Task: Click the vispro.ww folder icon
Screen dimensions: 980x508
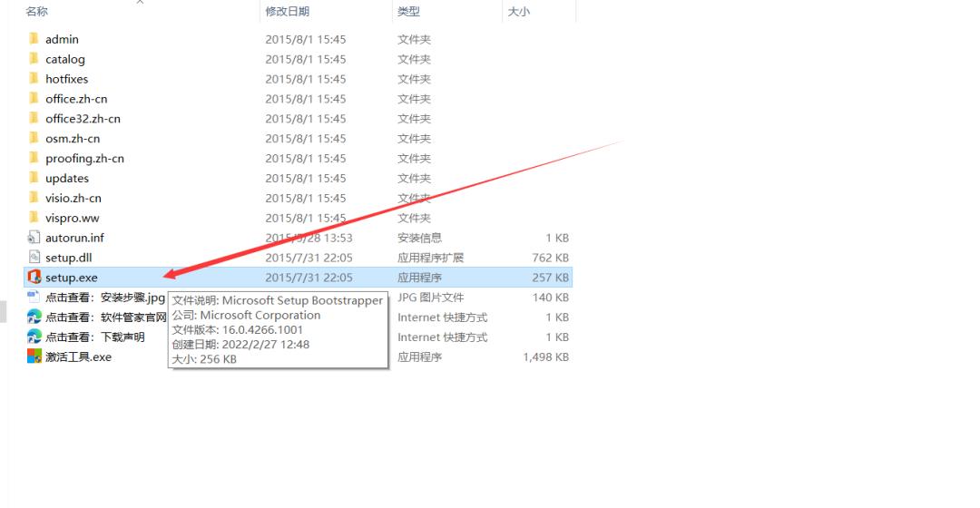Action: point(34,218)
